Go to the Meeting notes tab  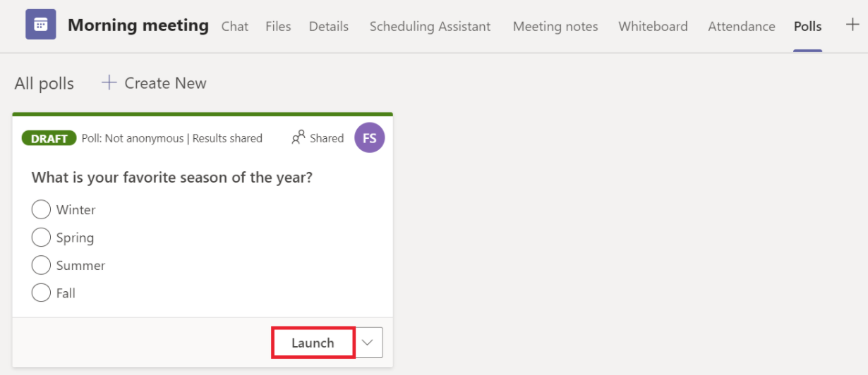555,27
